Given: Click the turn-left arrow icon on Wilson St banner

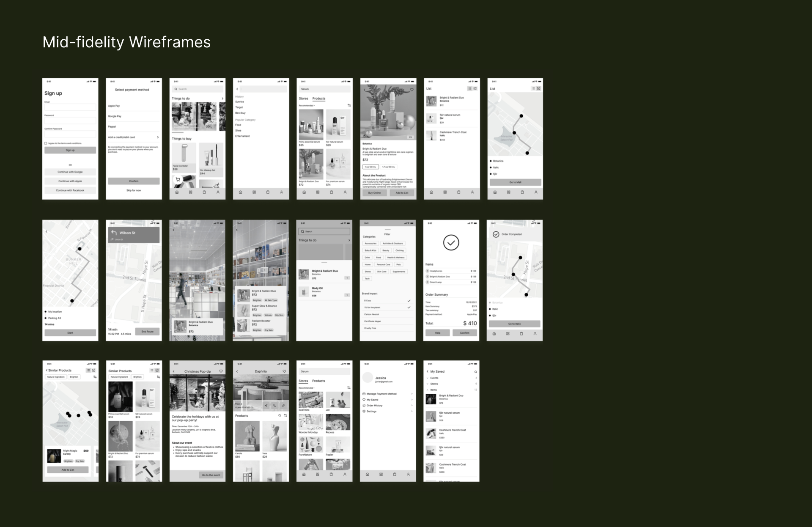Looking at the screenshot, I should pos(114,233).
